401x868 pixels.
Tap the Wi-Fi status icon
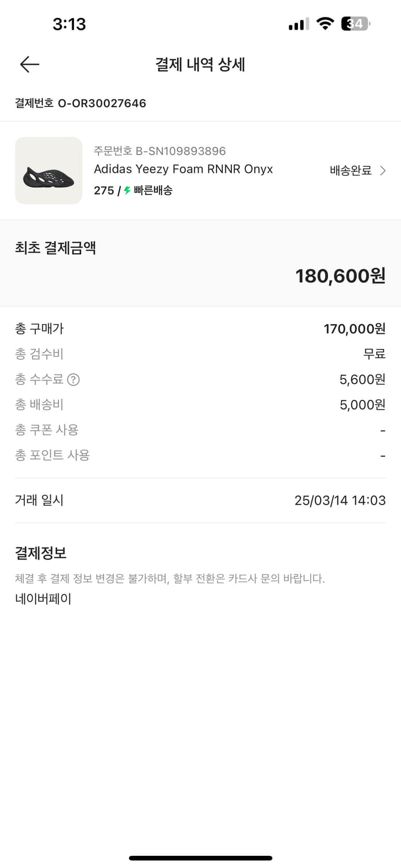(326, 24)
